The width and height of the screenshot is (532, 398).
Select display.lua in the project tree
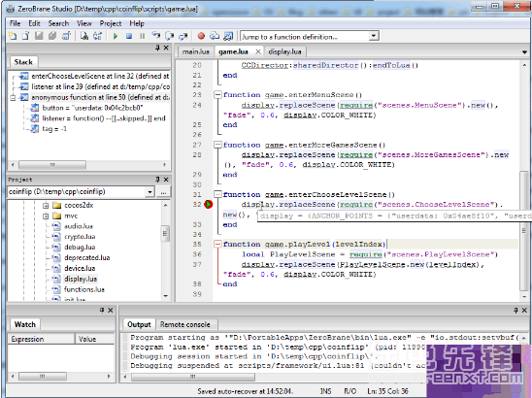click(81, 279)
